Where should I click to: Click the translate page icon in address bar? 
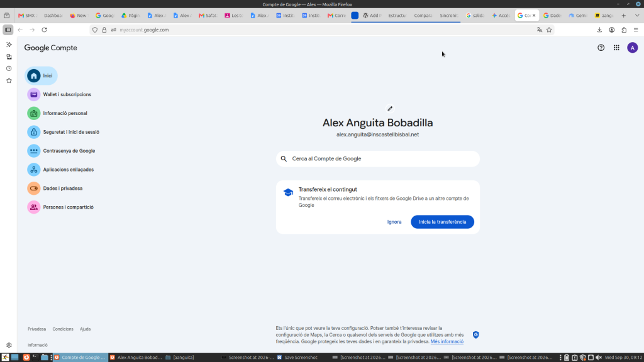(x=539, y=30)
